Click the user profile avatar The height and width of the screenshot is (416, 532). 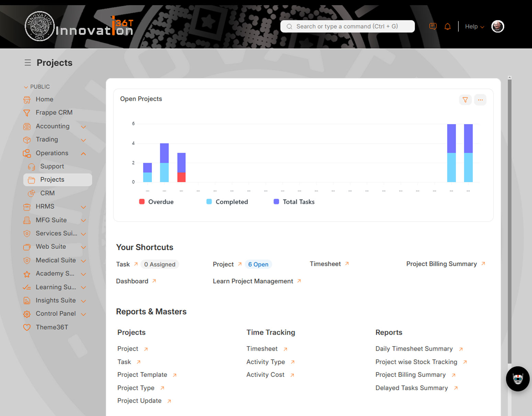coord(497,26)
